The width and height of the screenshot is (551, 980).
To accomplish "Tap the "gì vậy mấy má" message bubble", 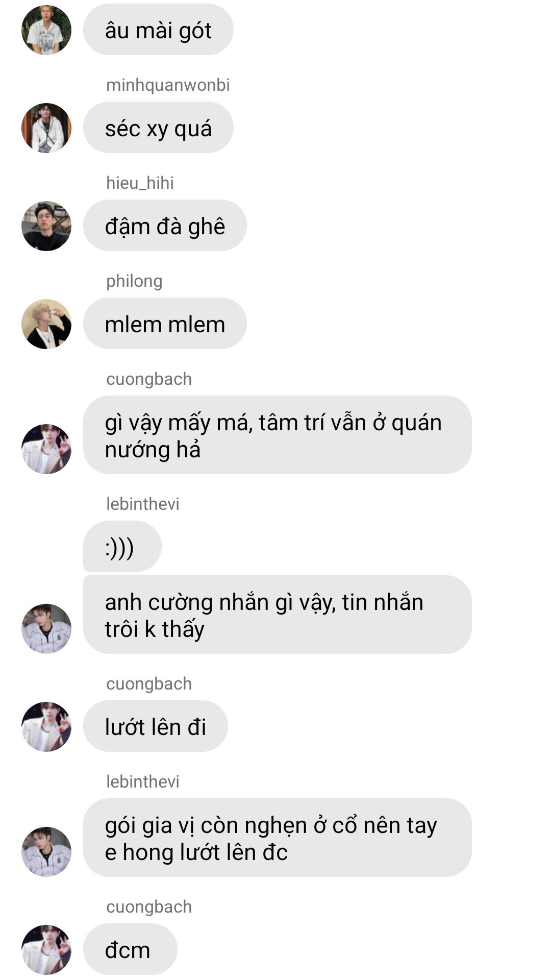I will point(278,435).
